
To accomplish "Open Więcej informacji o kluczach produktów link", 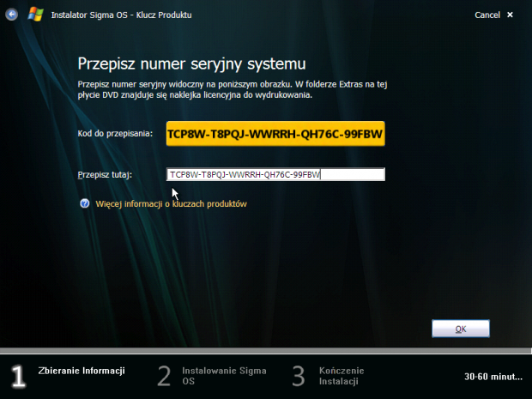I will tap(171, 204).
